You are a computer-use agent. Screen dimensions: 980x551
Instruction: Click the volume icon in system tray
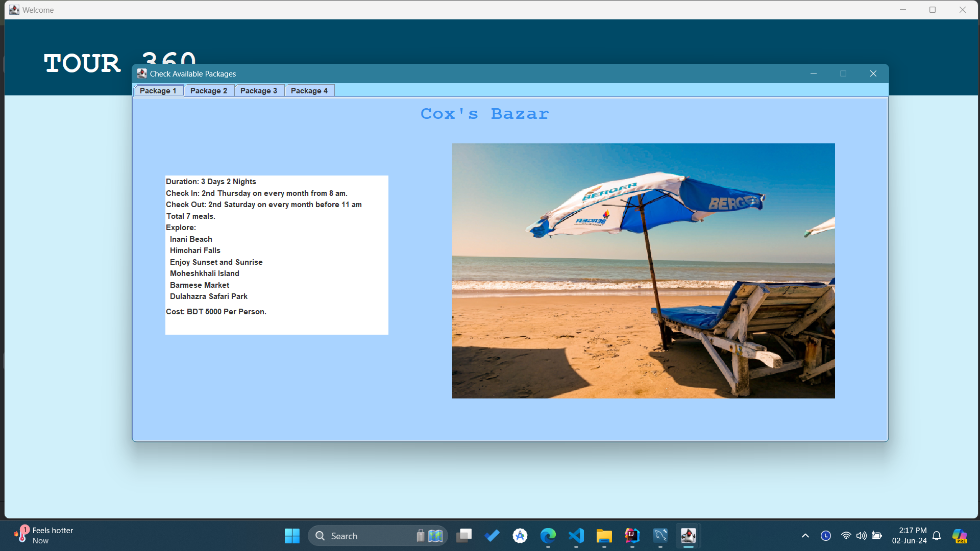(x=860, y=536)
